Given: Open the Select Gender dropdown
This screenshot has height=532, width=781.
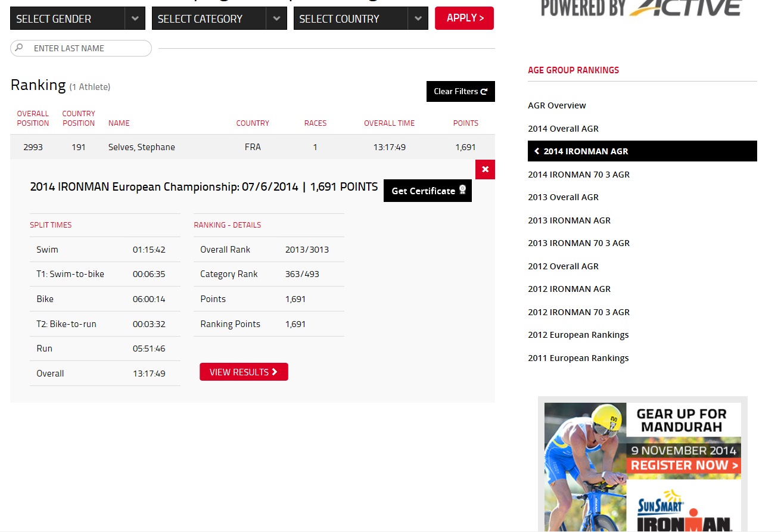Looking at the screenshot, I should [77, 18].
